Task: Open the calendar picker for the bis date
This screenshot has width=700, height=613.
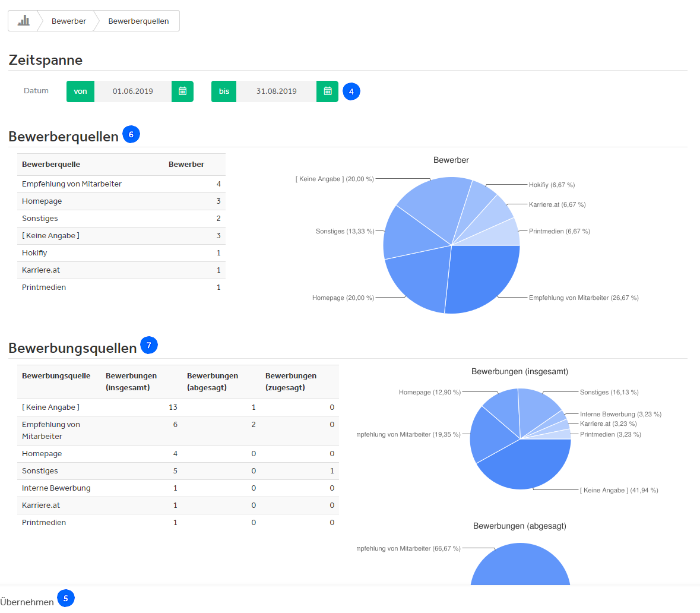Action: click(328, 91)
